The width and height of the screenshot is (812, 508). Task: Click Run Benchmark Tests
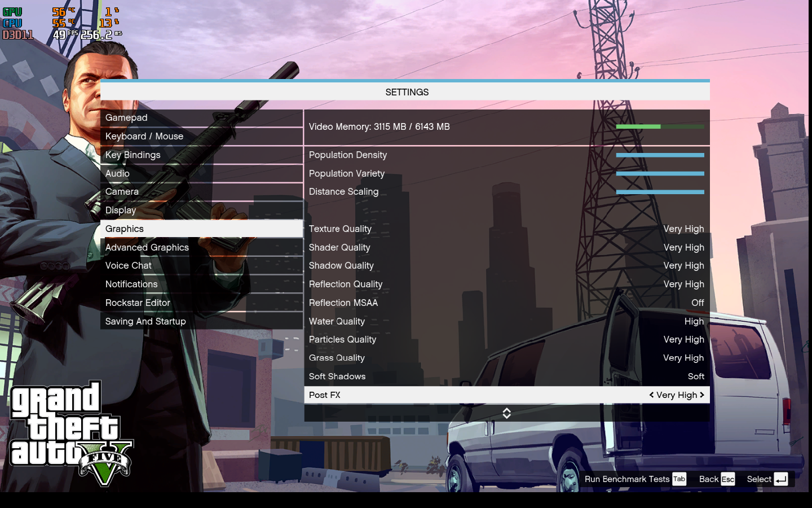627,479
